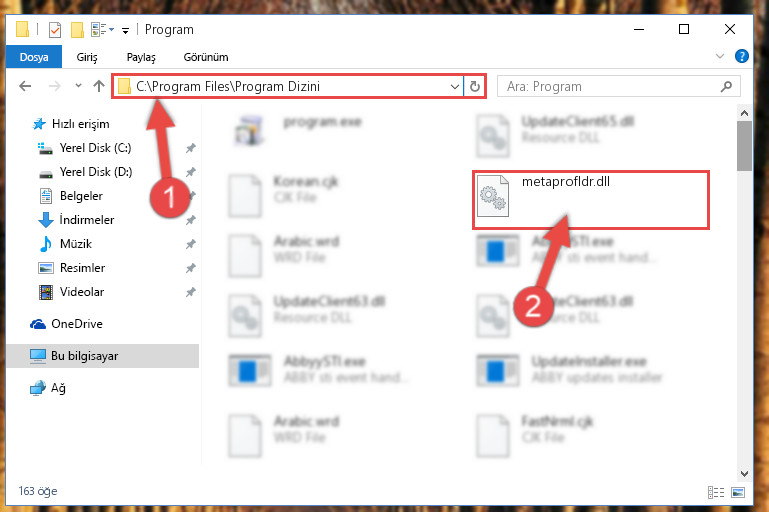The width and height of the screenshot is (769, 512).
Task: Switch to details view in status bar
Action: 716,492
